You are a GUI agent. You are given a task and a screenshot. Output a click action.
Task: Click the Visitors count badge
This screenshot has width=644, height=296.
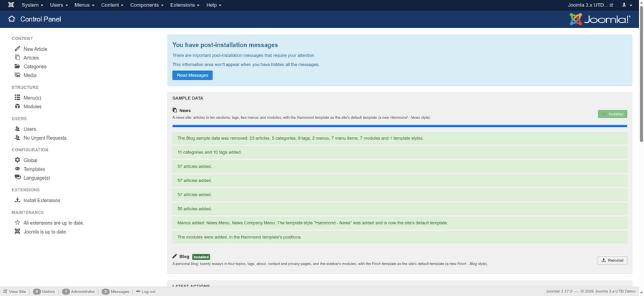pyautogui.click(x=36, y=292)
